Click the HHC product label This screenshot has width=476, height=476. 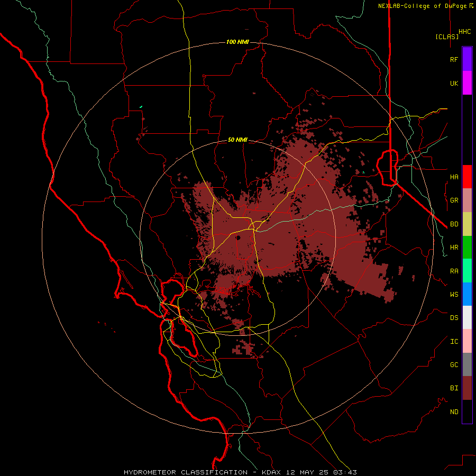tap(464, 32)
